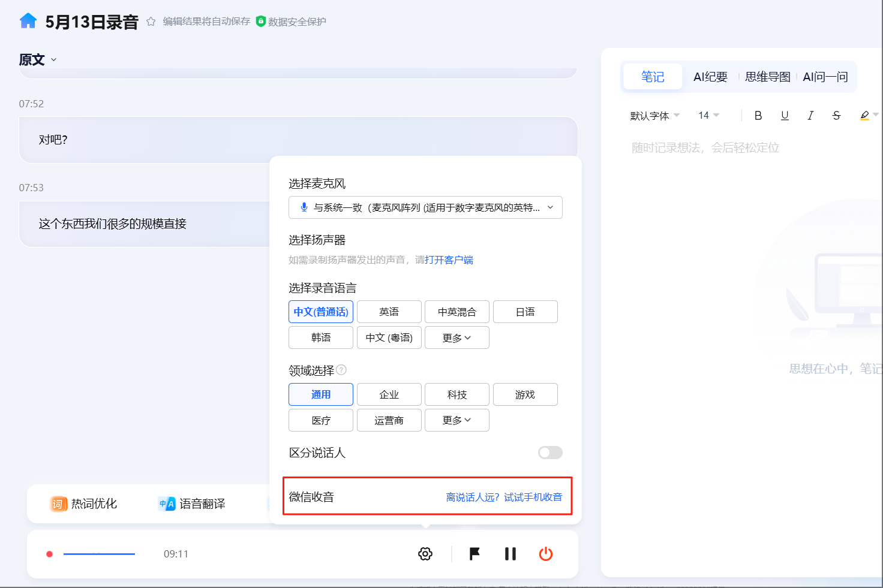Expand 更多 under the recording languages
The width and height of the screenshot is (883, 588).
coord(457,337)
